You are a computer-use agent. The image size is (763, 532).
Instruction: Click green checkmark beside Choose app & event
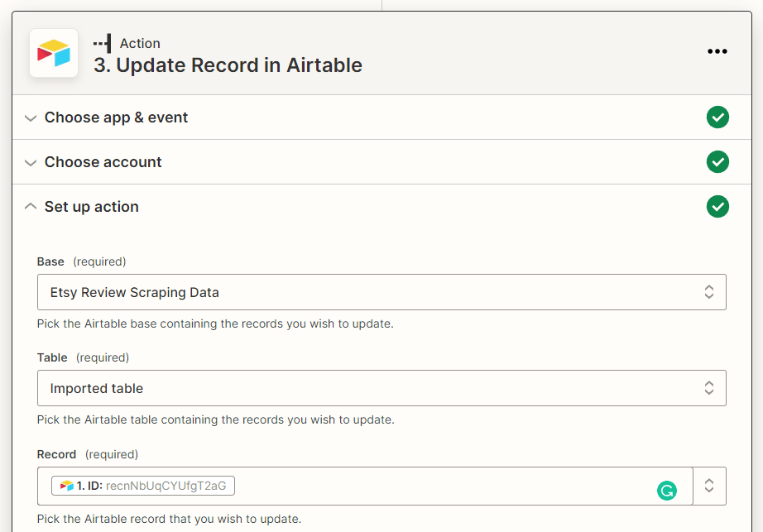(717, 117)
